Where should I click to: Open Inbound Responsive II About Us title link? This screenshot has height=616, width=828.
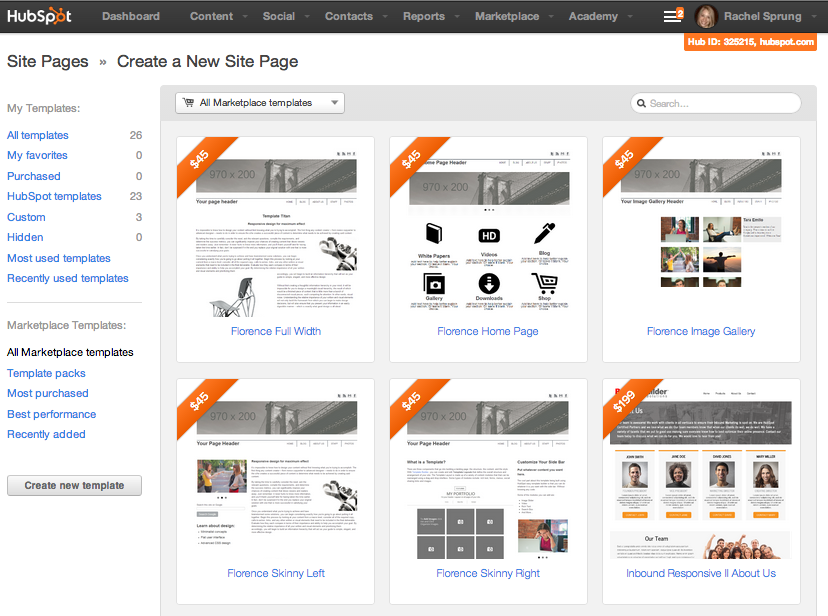(x=701, y=573)
